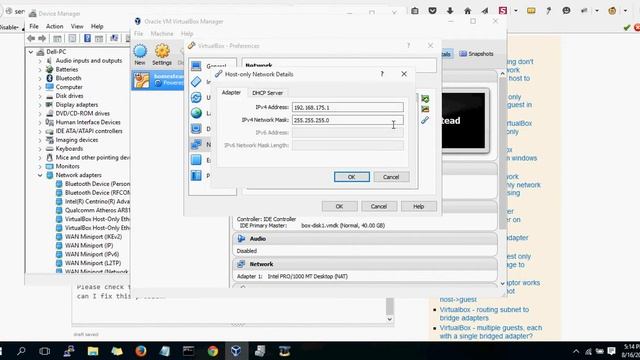This screenshot has width=640, height=360.
Task: Expand Batteries node in Device Manager
Action: tap(40, 70)
